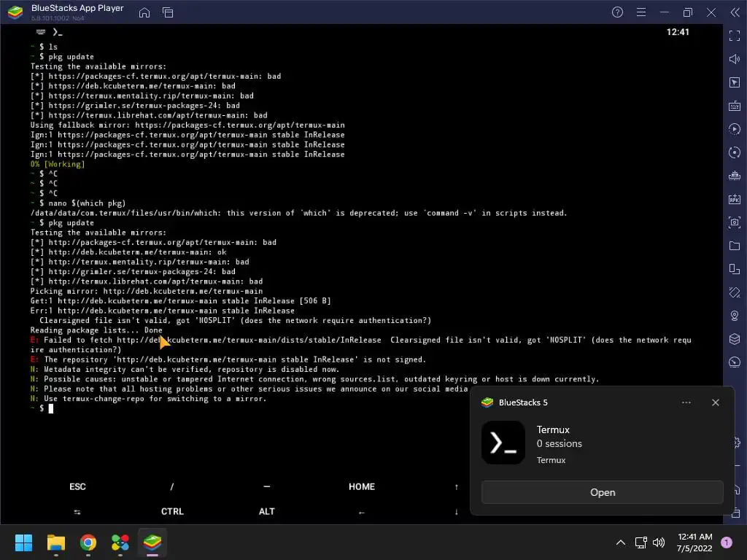This screenshot has height=560, width=747.
Task: Click the Android clock showing 12:41
Action: click(678, 32)
